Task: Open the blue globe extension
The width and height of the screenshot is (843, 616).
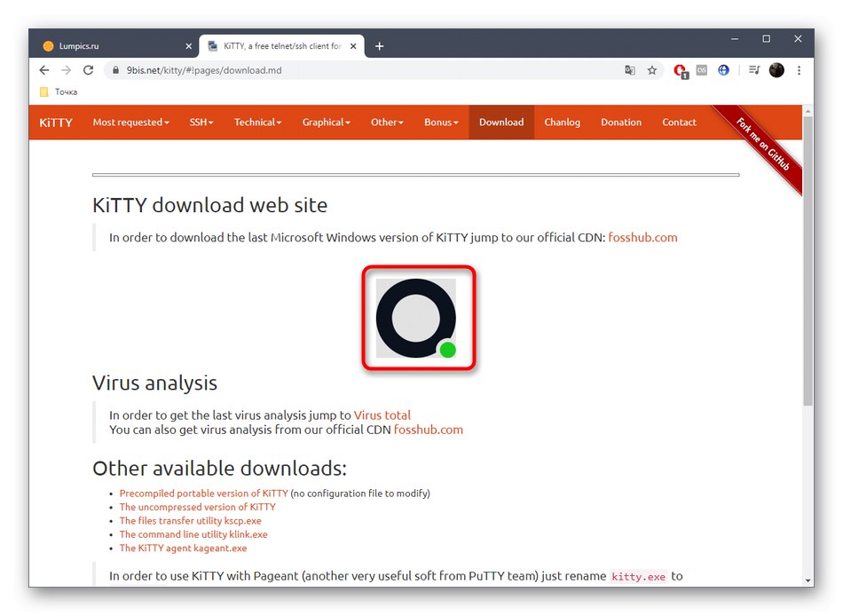Action: (723, 70)
